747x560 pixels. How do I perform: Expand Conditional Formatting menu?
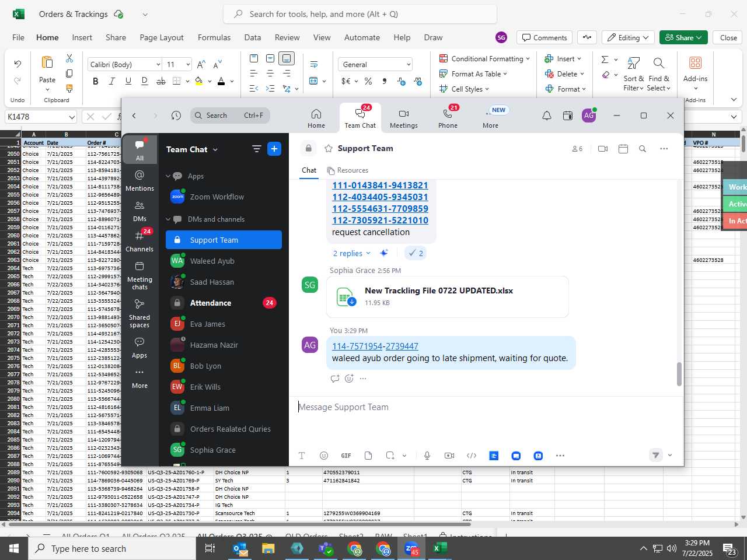point(484,58)
